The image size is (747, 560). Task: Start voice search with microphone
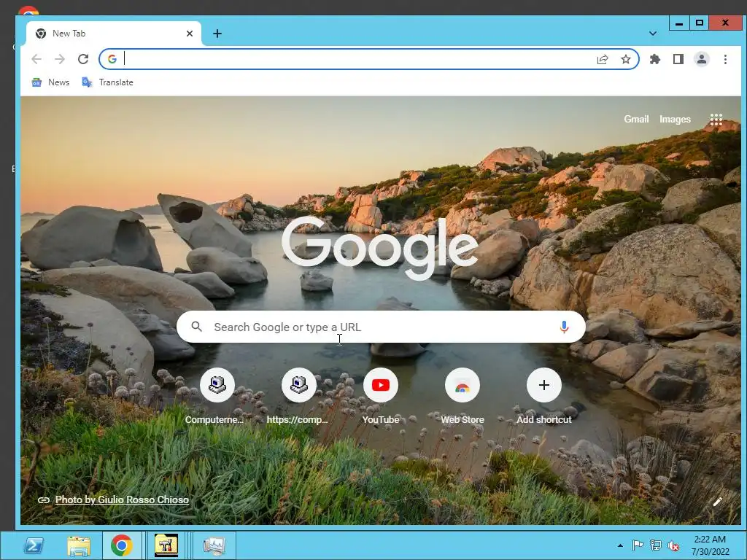pos(564,327)
